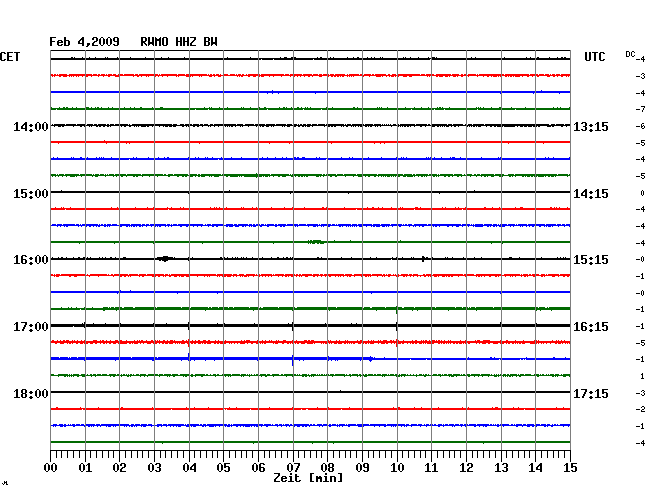
Task: Click the date label Feb 4,2009
Action: pyautogui.click(x=85, y=42)
